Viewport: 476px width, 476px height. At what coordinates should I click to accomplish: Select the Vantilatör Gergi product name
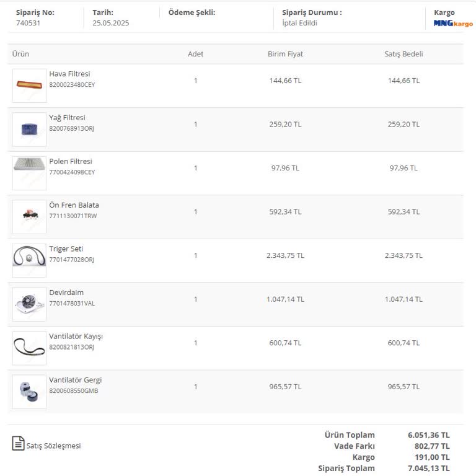click(75, 380)
